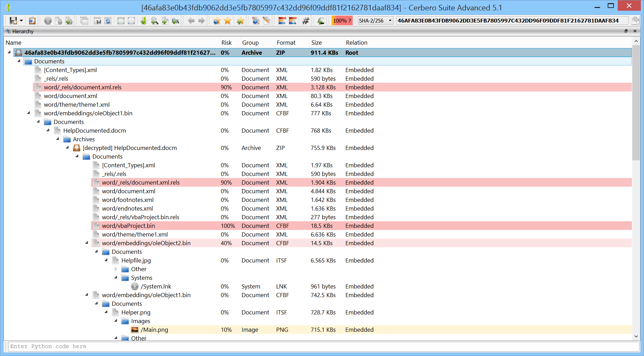Collapse the Helper.png node
This screenshot has height=356, width=644.
[x=106, y=312]
